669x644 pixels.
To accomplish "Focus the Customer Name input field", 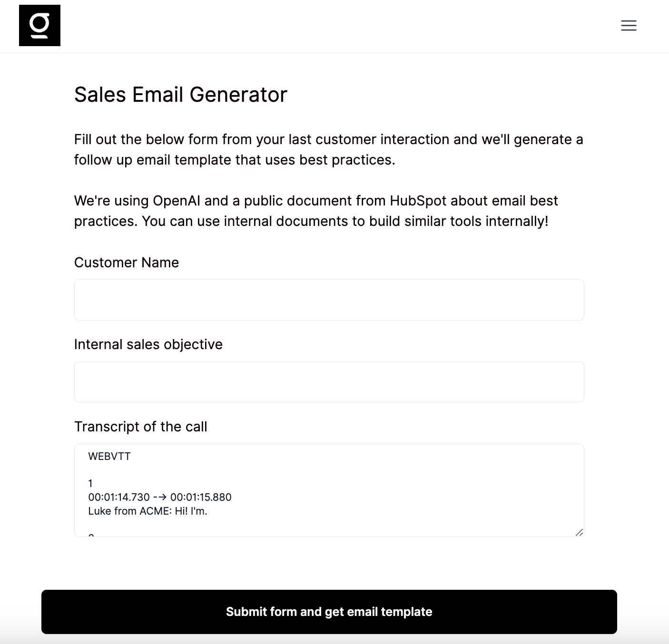I will click(329, 300).
